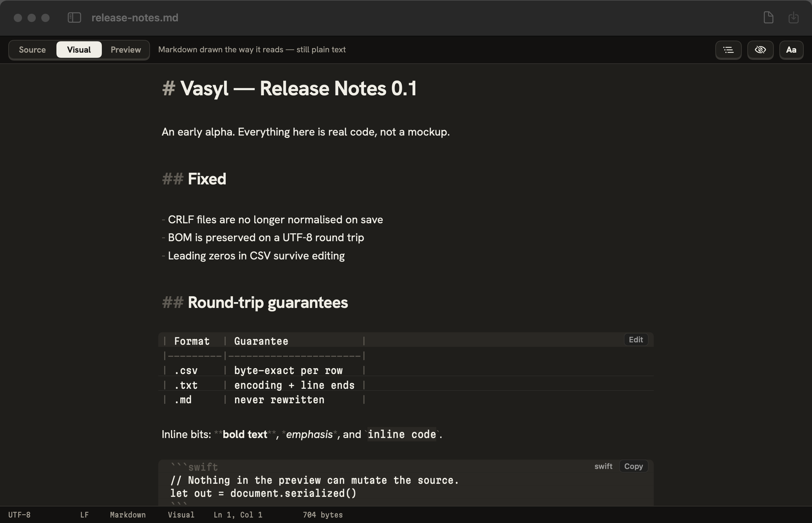Click the 'inline code' snippet

[x=402, y=435]
